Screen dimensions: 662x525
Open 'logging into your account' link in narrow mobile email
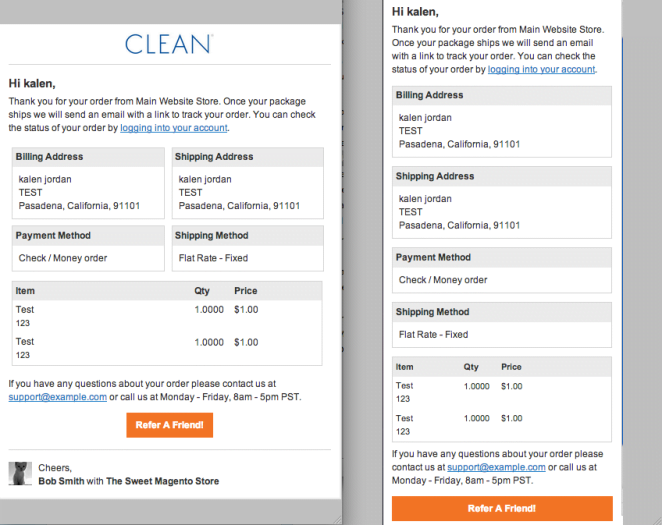click(541, 69)
